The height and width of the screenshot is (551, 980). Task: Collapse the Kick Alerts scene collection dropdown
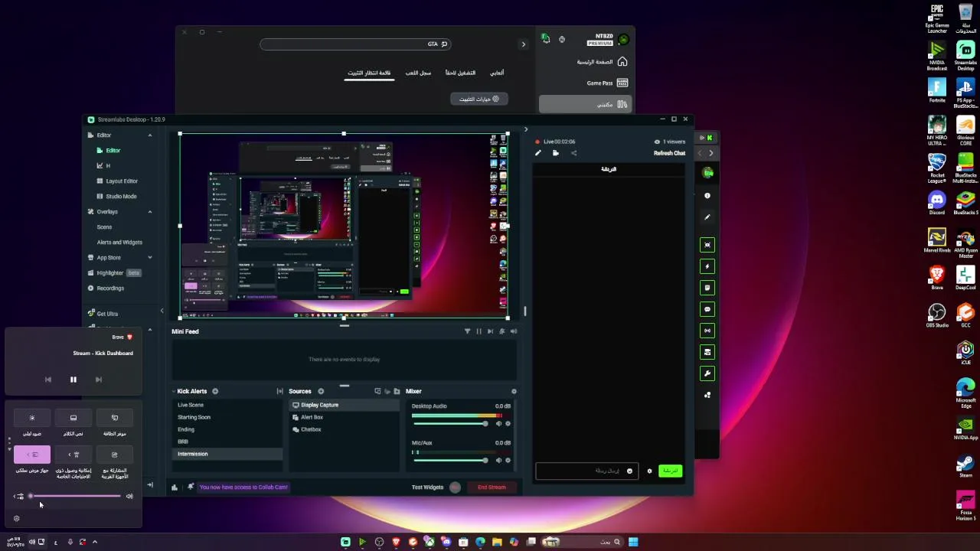coord(174,391)
